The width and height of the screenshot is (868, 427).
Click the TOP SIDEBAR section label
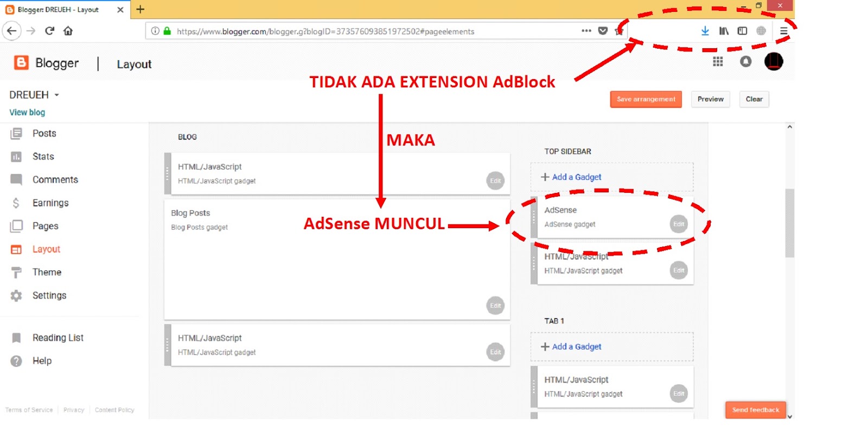click(567, 152)
